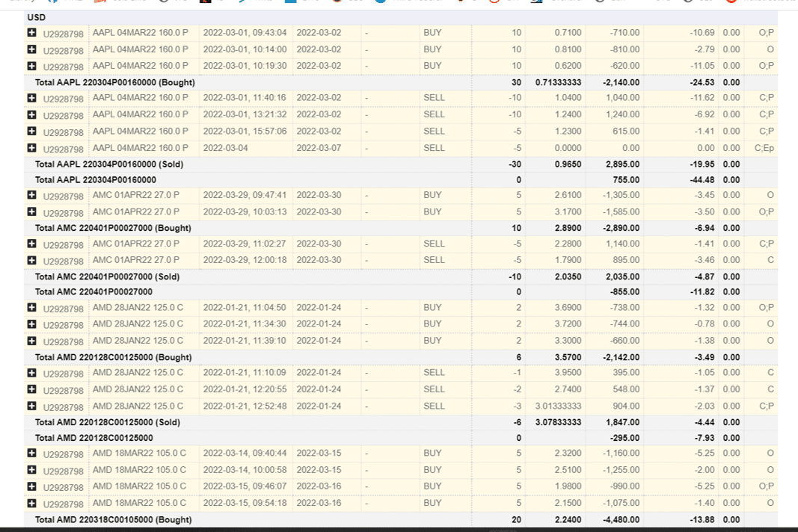Expand the AMD 28JAN22 sell at 12:20:55
This screenshot has width=798, height=532.
click(31, 389)
